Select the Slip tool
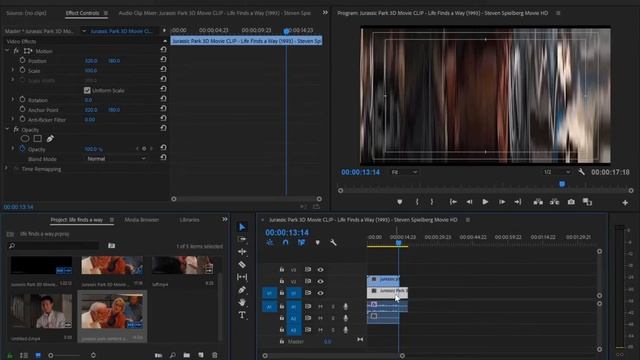Image resolution: width=640 pixels, height=360 pixels. click(242, 277)
